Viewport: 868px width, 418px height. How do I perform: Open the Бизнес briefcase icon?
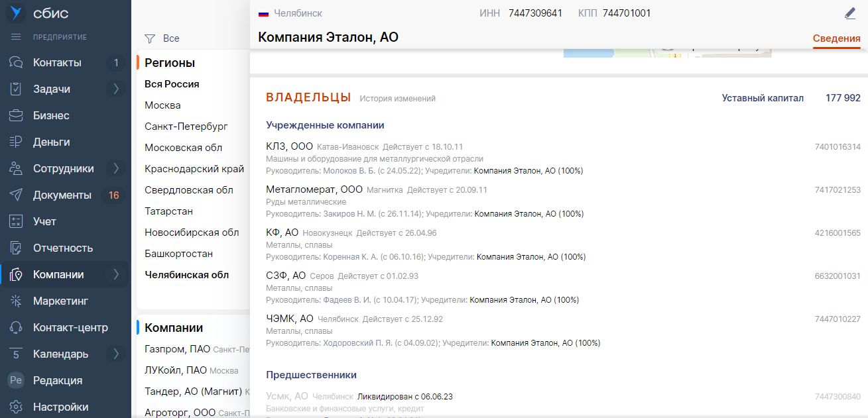pyautogui.click(x=16, y=115)
